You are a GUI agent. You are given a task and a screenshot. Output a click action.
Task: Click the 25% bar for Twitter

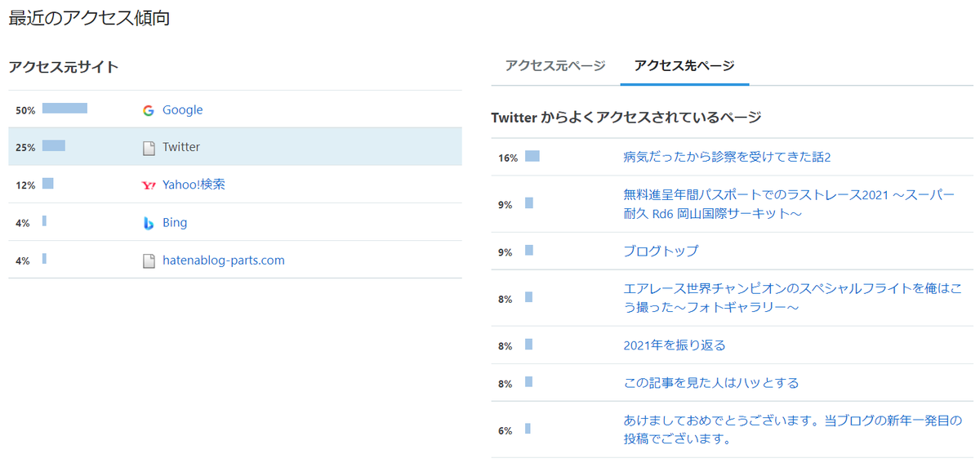coord(54,145)
